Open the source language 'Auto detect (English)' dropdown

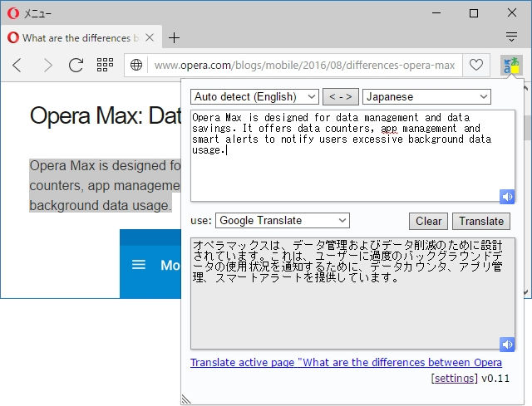[254, 97]
